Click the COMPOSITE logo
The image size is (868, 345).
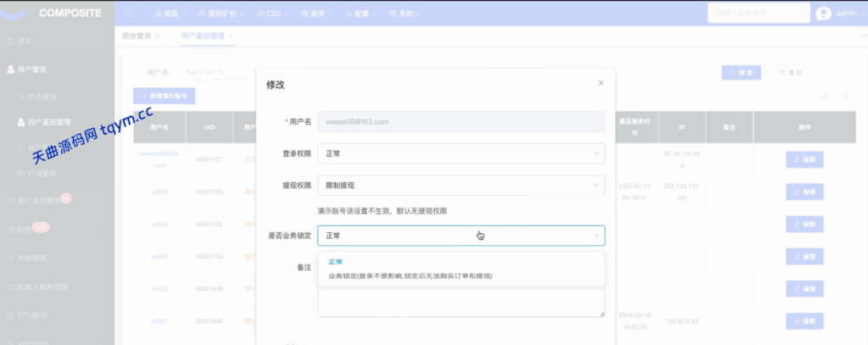tap(70, 14)
